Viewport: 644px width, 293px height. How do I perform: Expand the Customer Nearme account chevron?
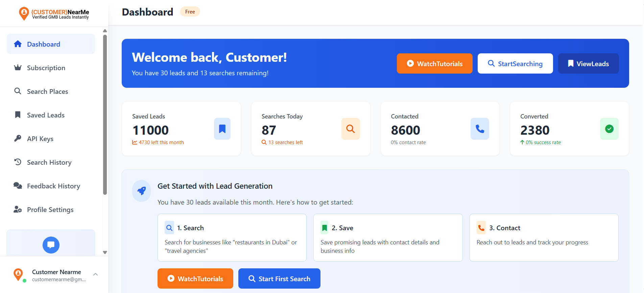(96, 274)
